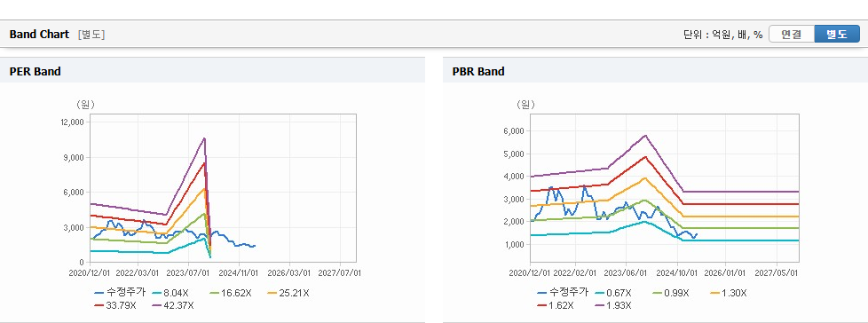Toggle the 0.99X legend entry
The height and width of the screenshot is (323, 868).
(x=670, y=293)
